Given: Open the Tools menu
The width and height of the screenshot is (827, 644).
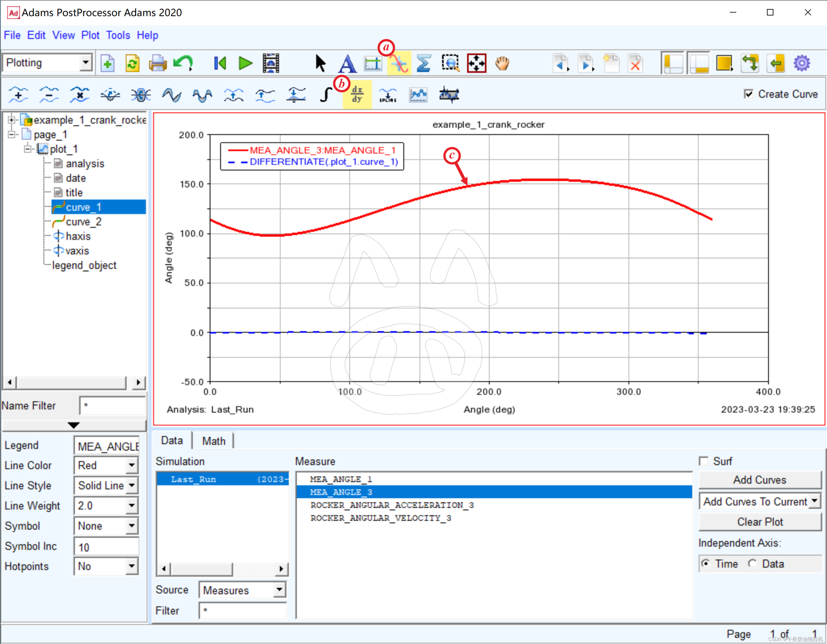Looking at the screenshot, I should (x=118, y=35).
